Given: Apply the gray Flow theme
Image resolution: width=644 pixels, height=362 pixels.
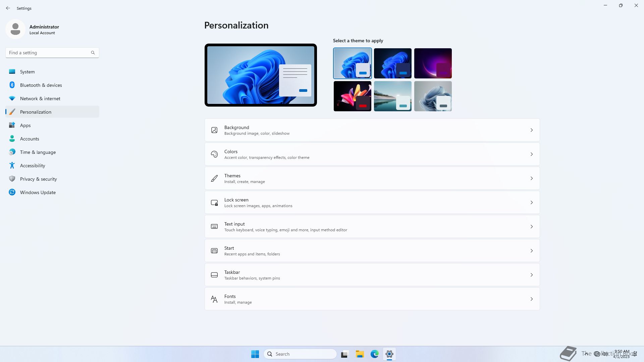Looking at the screenshot, I should 433,96.
